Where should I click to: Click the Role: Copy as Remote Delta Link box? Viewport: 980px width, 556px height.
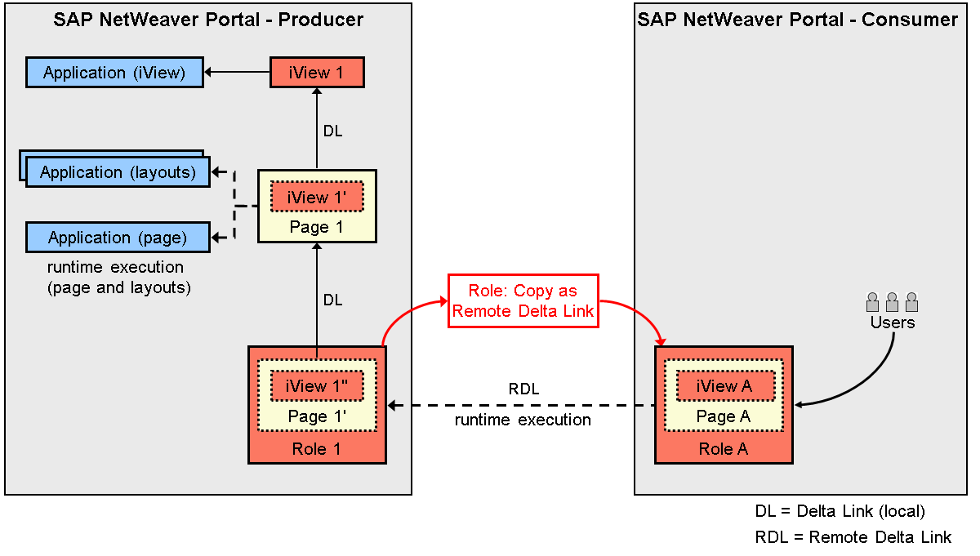click(523, 300)
